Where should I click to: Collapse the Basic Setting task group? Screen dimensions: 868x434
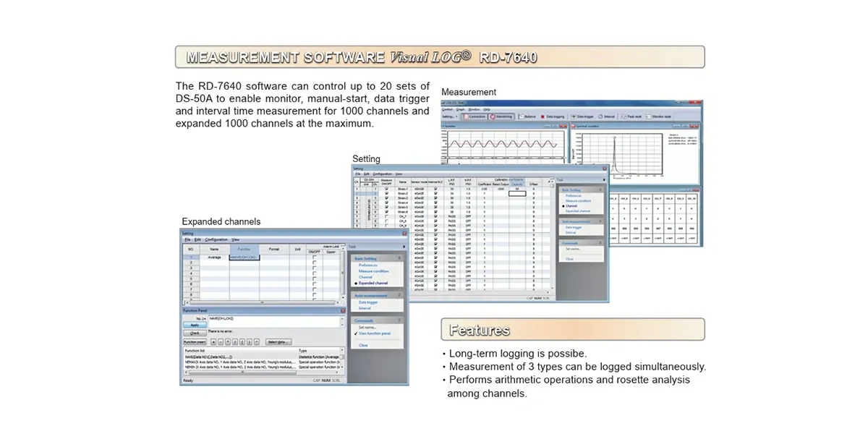[600, 189]
